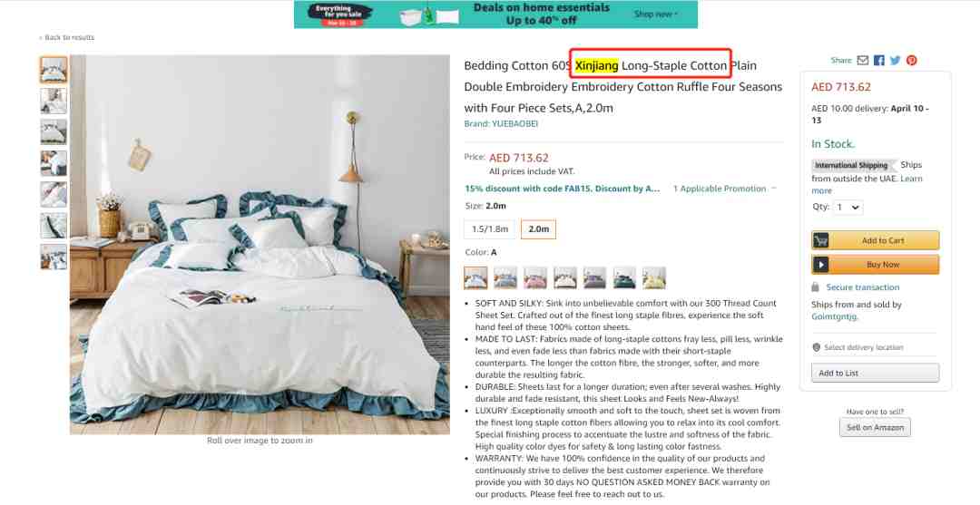Choose the pink bedding color swatch

tap(535, 277)
